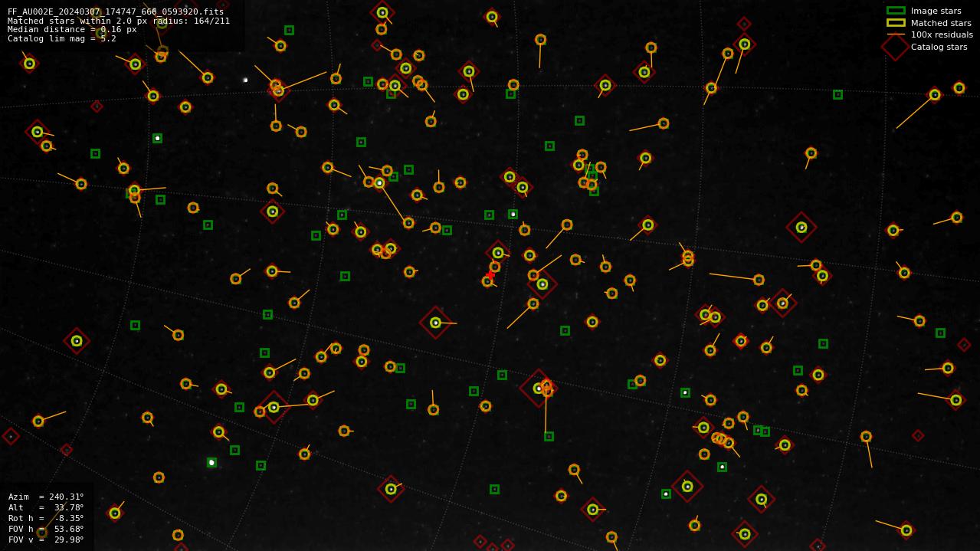This screenshot has width=980, height=551.
Task: Click the green Image stars legend square
Action: 896,11
